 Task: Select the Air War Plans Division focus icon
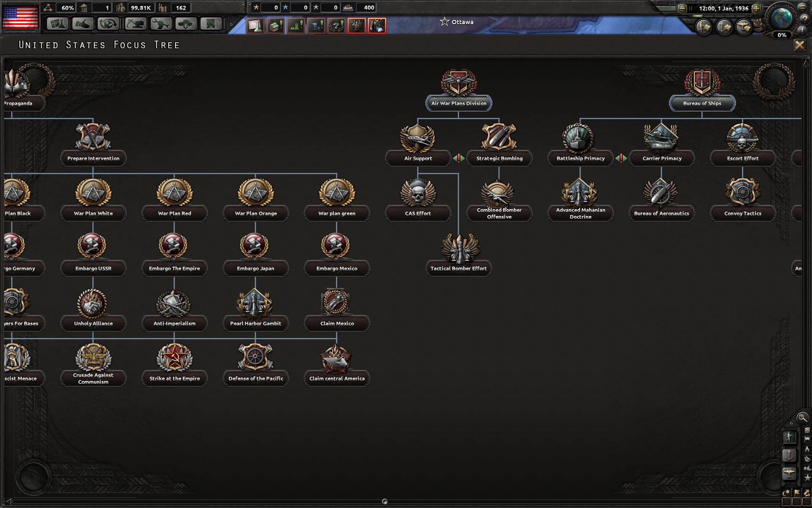tap(458, 82)
